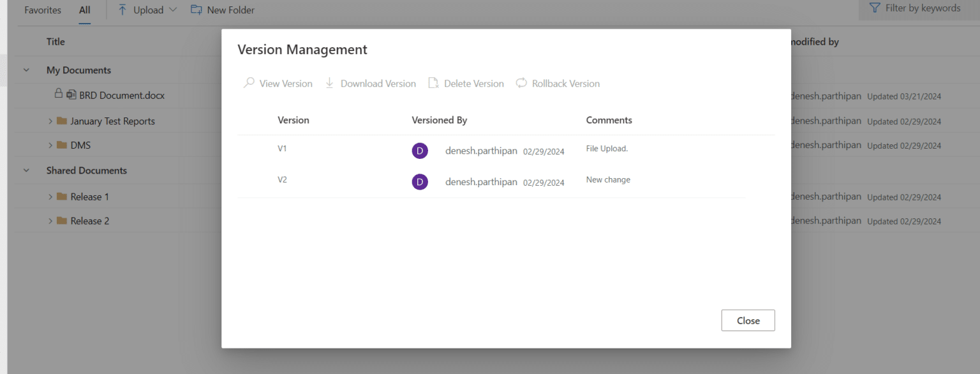Click the avatar badge for version V2
Screen dimensions: 980x374
point(420,182)
